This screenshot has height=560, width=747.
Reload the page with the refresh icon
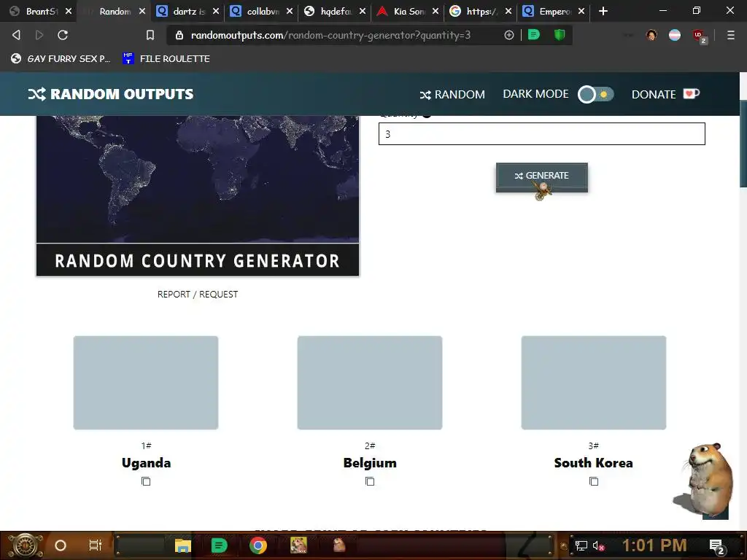pyautogui.click(x=63, y=35)
